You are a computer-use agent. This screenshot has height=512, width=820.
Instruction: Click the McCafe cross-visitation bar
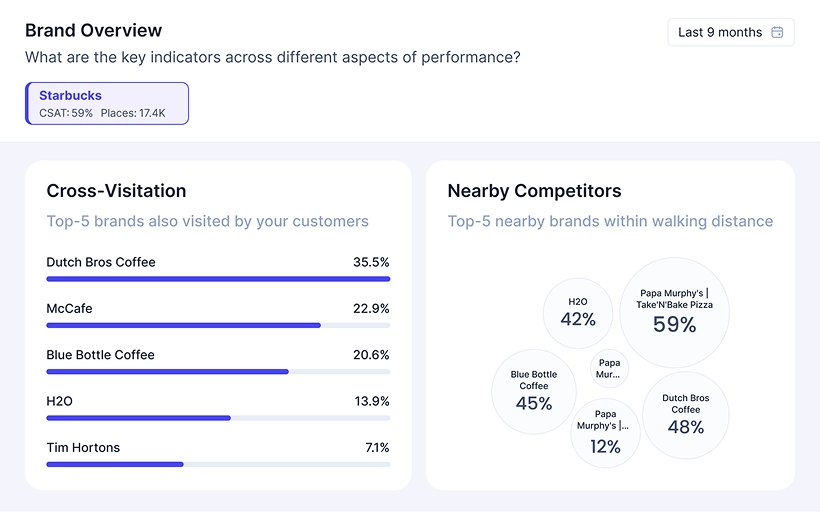point(218,325)
